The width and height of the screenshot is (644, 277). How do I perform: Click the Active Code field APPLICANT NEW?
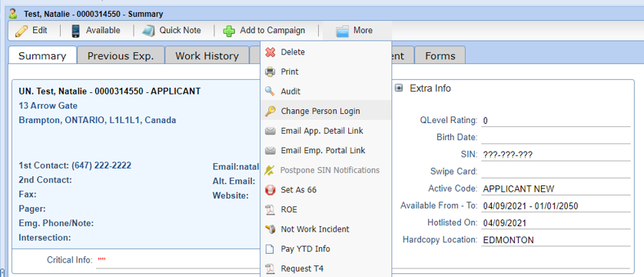click(x=556, y=189)
